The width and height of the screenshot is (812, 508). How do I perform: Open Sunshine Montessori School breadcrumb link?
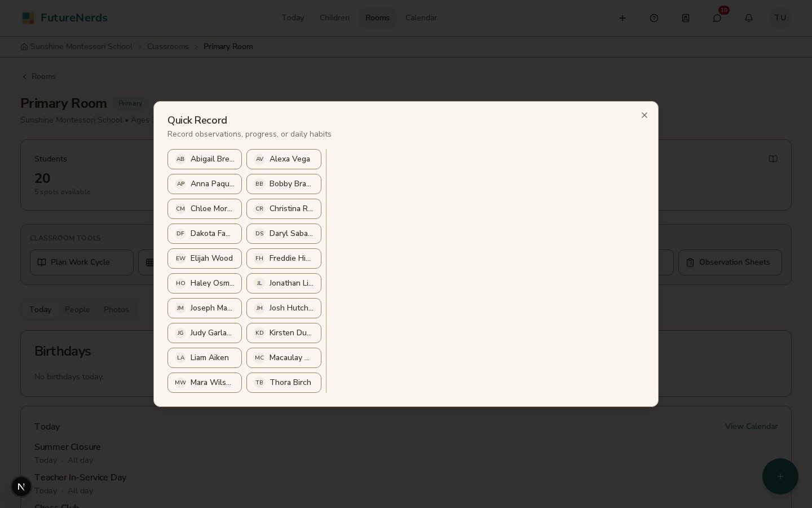(77, 47)
